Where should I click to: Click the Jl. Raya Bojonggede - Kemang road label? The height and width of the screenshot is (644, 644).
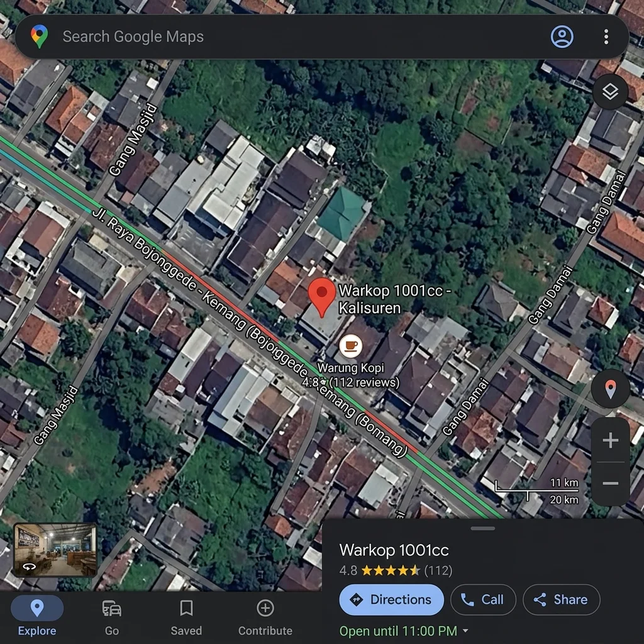click(x=249, y=333)
